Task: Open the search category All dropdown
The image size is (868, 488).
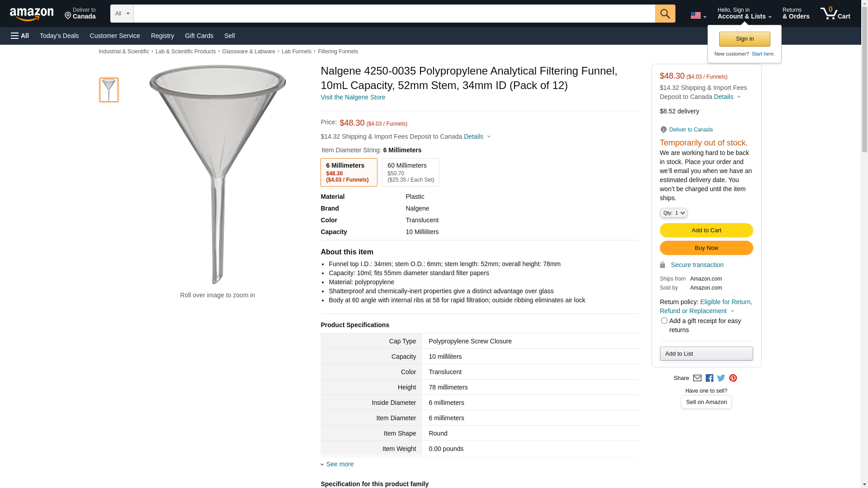Action: tap(122, 14)
